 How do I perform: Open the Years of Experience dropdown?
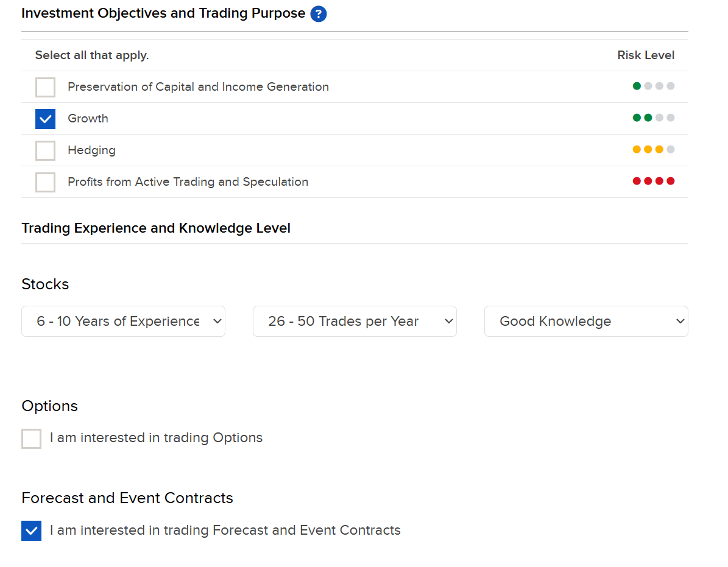(x=124, y=321)
